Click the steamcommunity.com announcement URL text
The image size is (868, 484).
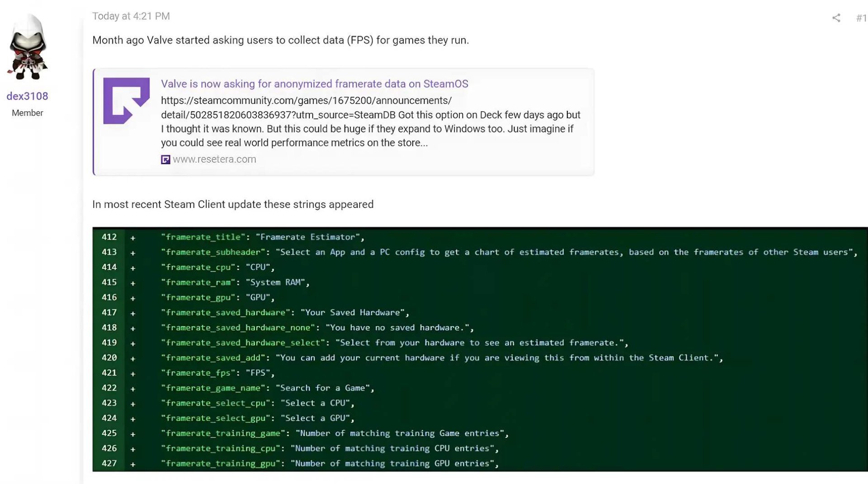coord(306,100)
